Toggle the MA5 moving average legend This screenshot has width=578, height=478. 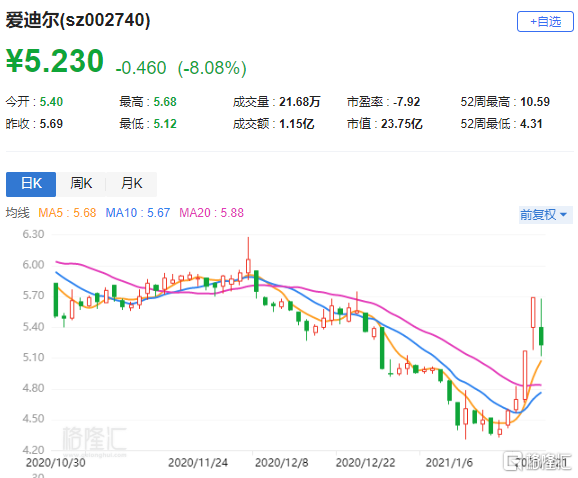click(x=67, y=213)
